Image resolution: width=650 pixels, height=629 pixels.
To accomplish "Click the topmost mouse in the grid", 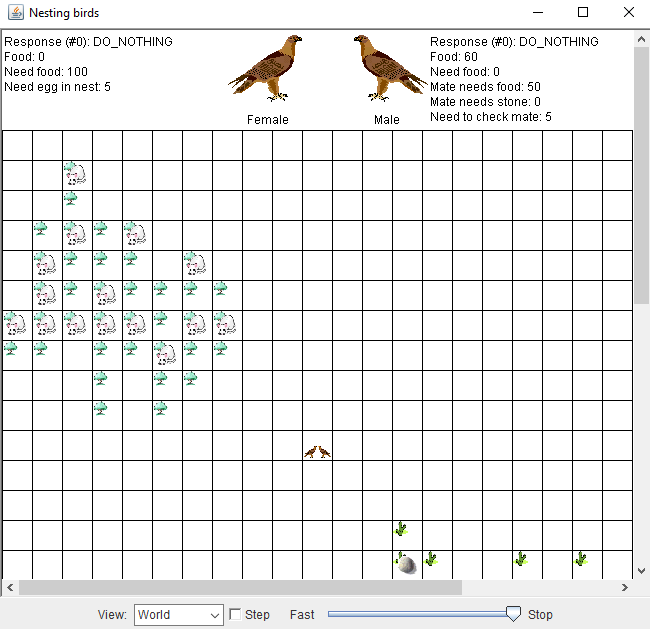I will [x=76, y=173].
